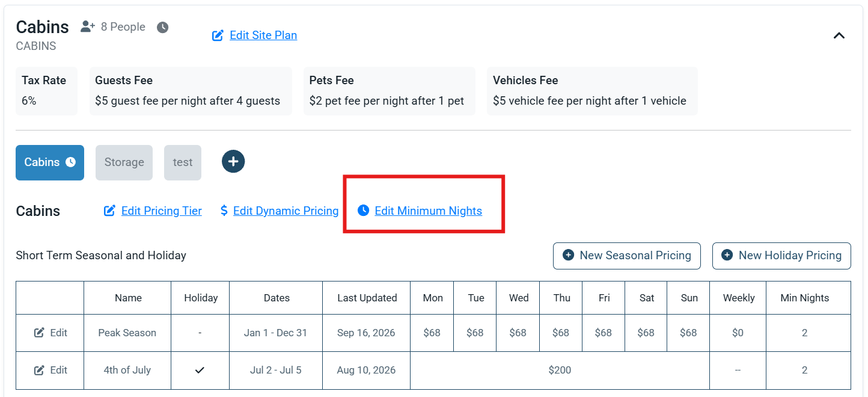Viewport: 868px width, 397px height.
Task: Click the pencil icon beside Edit Pricing Tier
Action: [109, 211]
